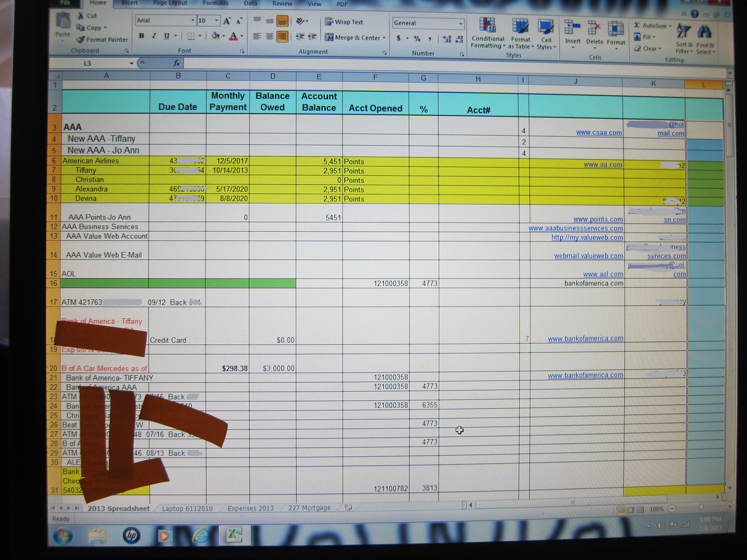Apply Accounting dollar number format
Screen dimensions: 747x560
pyautogui.click(x=399, y=38)
